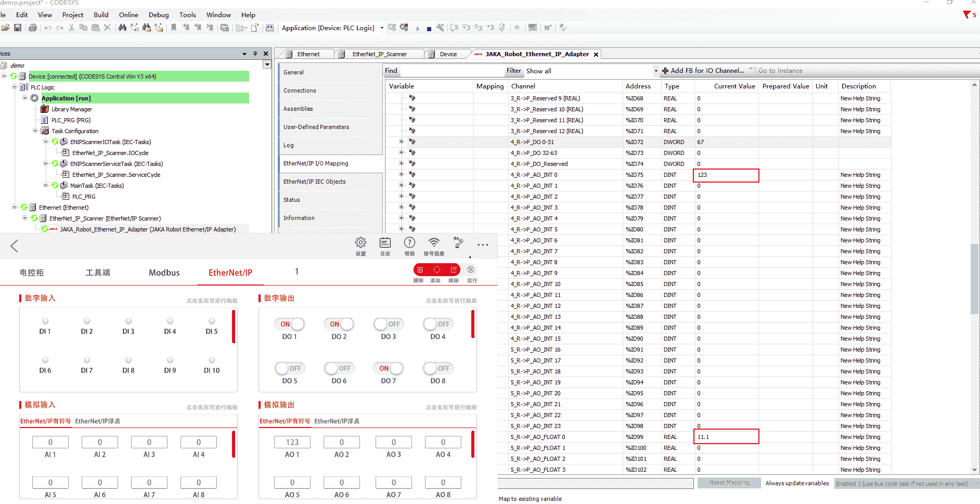
Task: Turn on the DO 3 switch
Action: (x=388, y=325)
